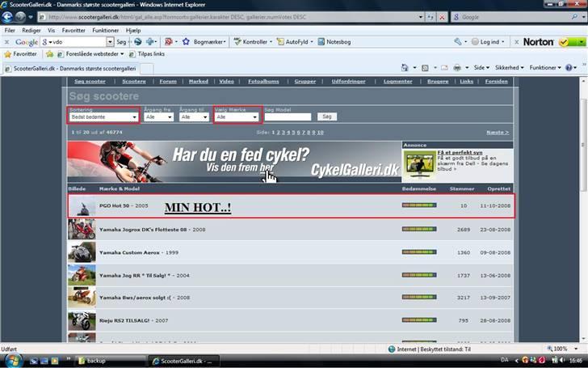The height and width of the screenshot is (368, 588).
Task: Click the Google toolbar logo
Action: [26, 42]
